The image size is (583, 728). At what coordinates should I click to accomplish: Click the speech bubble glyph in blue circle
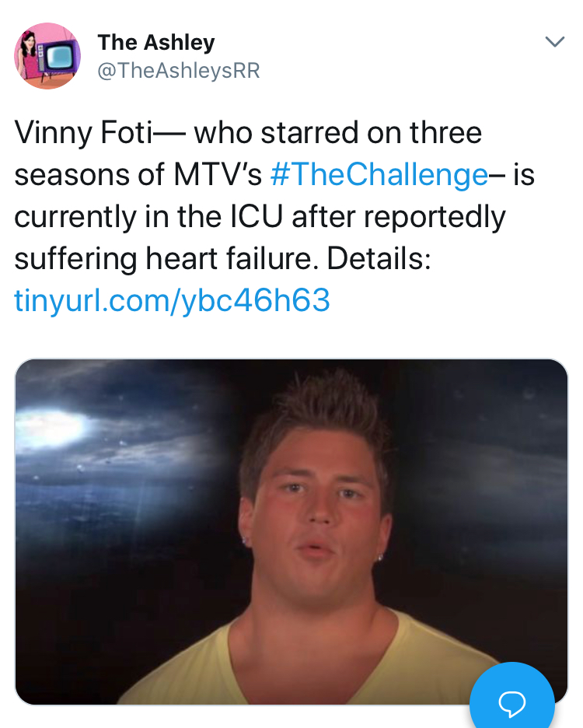tap(512, 703)
